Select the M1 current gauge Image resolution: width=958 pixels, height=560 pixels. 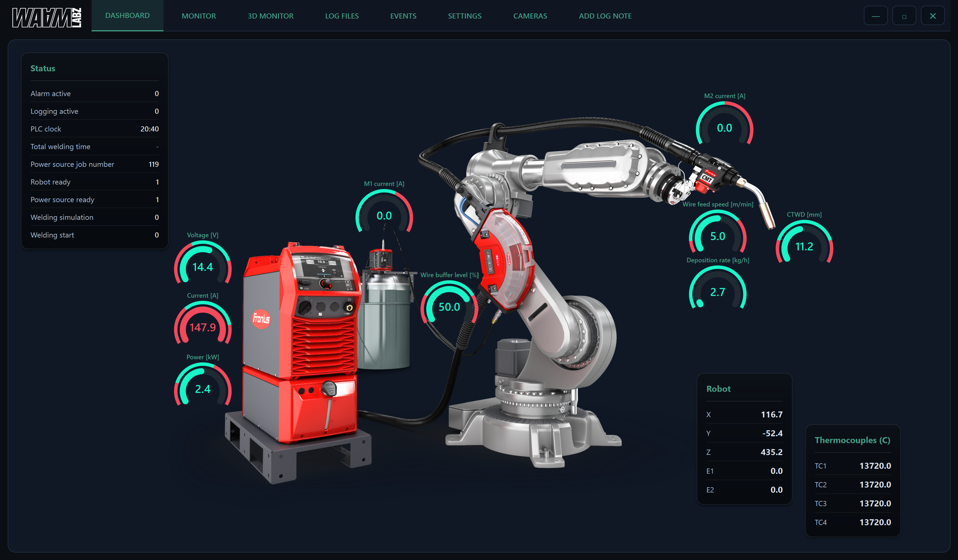(384, 211)
